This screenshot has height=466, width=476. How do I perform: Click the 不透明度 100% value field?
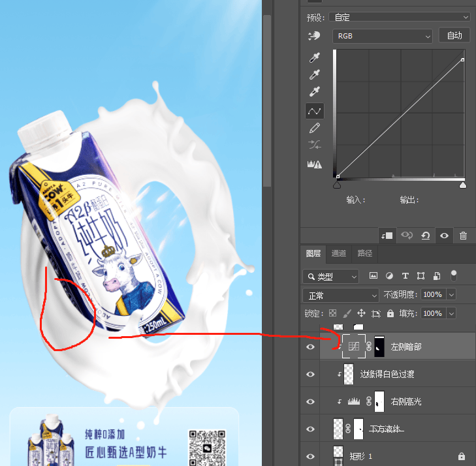433,294
